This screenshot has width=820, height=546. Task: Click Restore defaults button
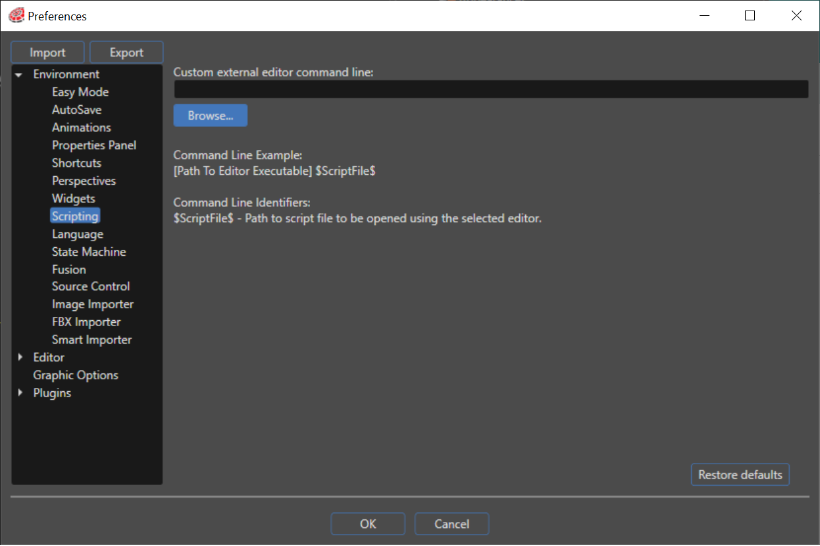coord(740,475)
